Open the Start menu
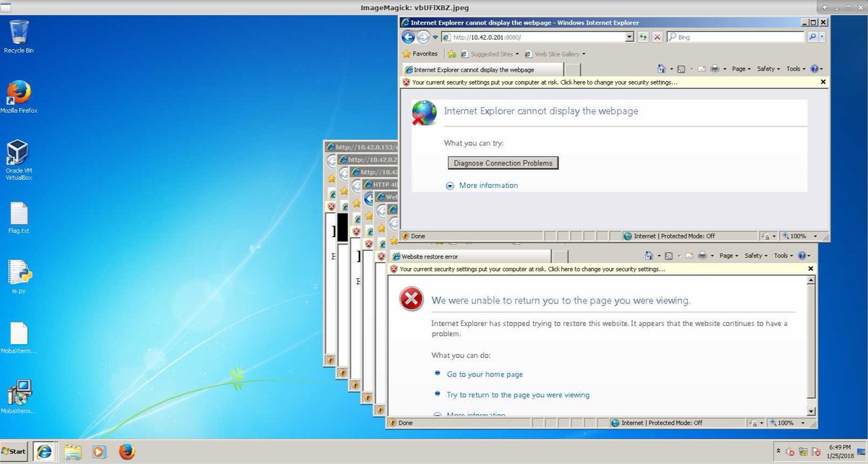868x464 pixels. pyautogui.click(x=14, y=451)
